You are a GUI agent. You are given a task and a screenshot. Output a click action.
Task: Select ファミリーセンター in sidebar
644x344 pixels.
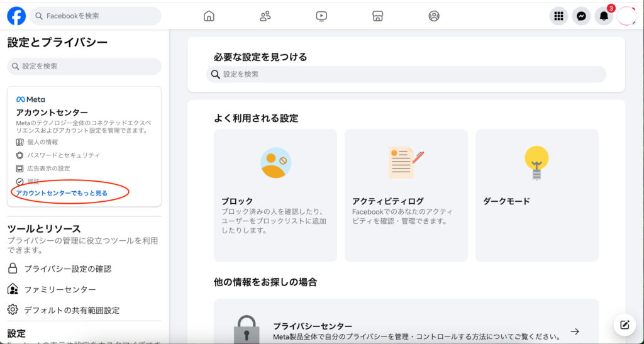[60, 289]
